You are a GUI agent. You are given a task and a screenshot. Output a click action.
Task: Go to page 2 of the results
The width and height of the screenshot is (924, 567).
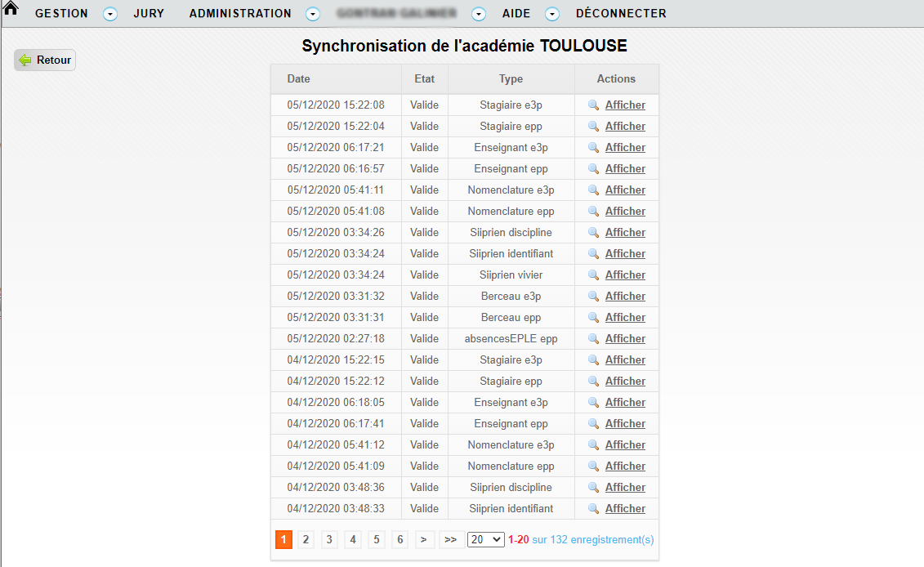(x=306, y=540)
